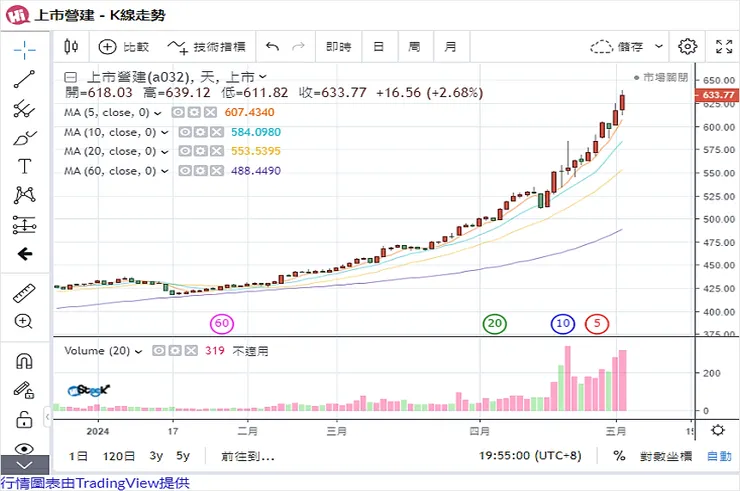Select the brush drawing tool
The height and width of the screenshot is (491, 740).
(25, 138)
